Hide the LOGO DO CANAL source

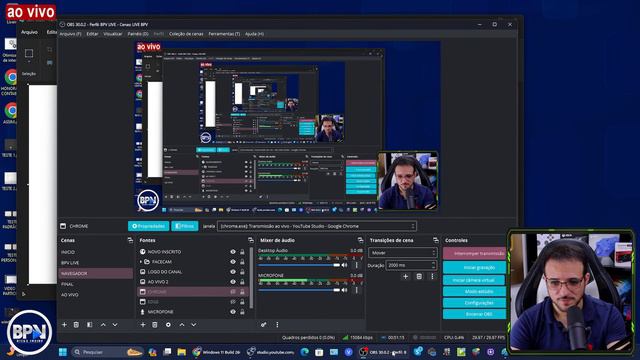tap(233, 272)
